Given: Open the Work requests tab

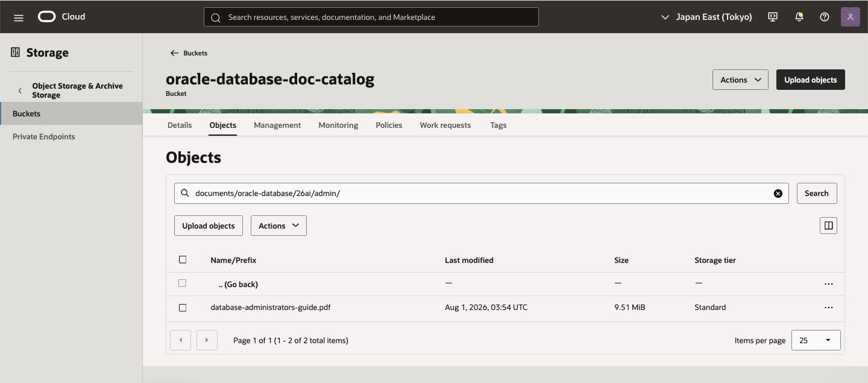Looking at the screenshot, I should point(445,125).
